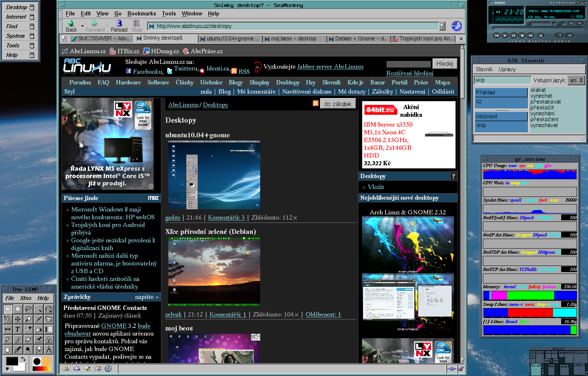Select GIMP clone stamp tool
Screen dimensions: 588x376
[49, 339]
